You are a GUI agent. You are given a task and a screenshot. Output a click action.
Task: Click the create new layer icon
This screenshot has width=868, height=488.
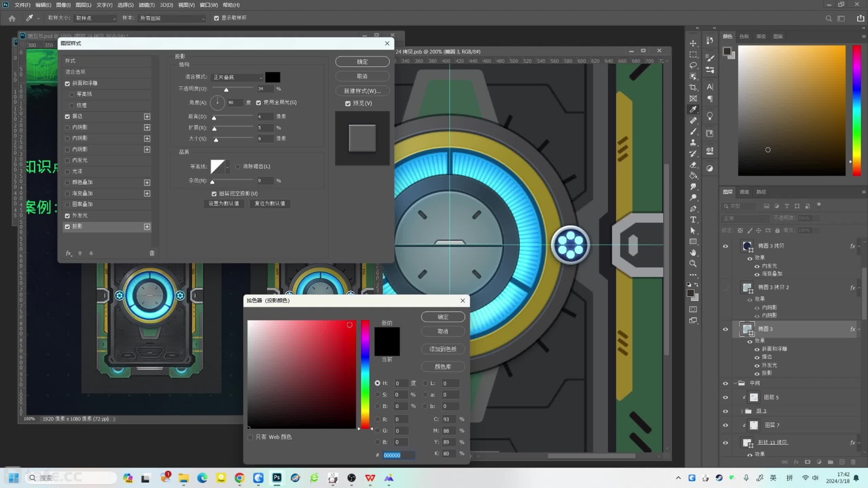click(842, 462)
